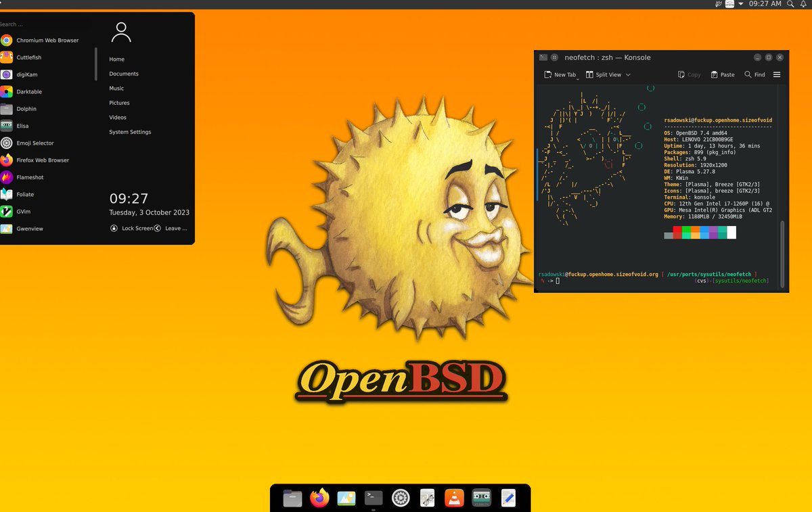Screen dimensions: 812x512
Task: Open the gear settings icon in the dock
Action: pos(401,498)
